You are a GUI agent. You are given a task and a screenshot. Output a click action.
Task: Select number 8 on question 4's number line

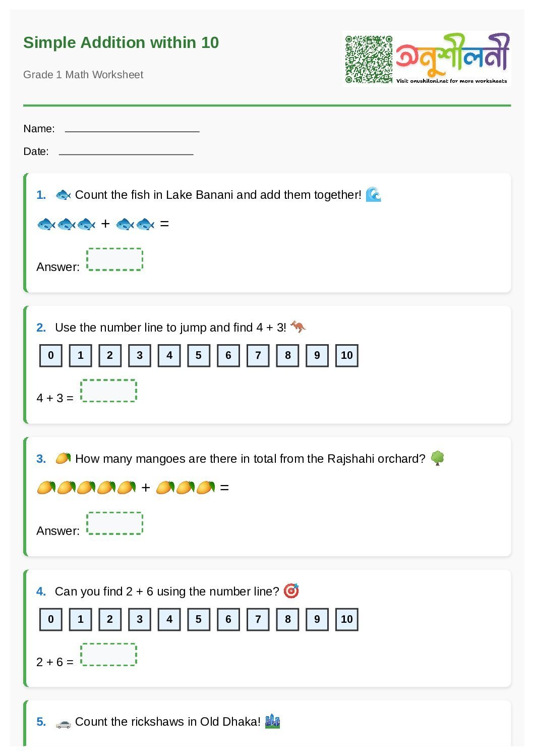[287, 620]
